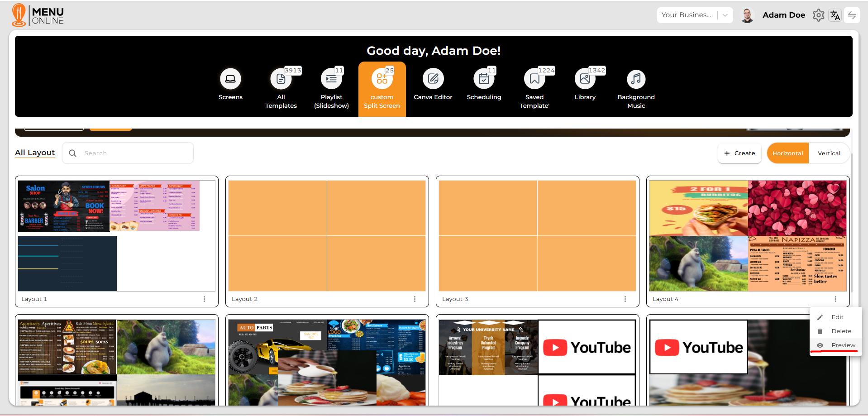Launch the Canva Editor icon
Viewport: 868px width, 416px height.
(x=433, y=79)
